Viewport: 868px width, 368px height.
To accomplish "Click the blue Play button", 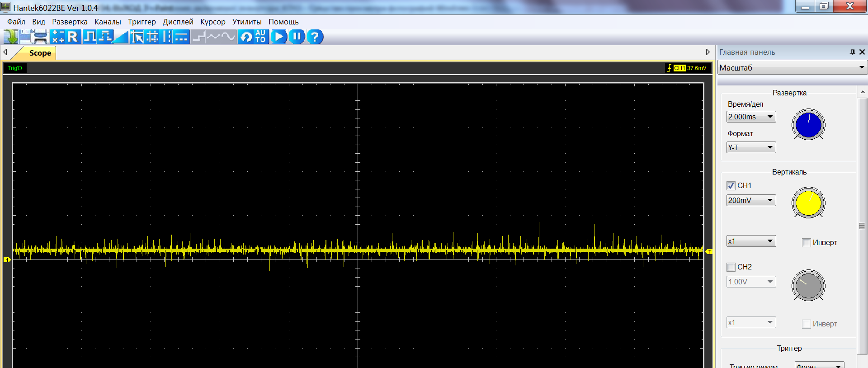I will (x=279, y=37).
